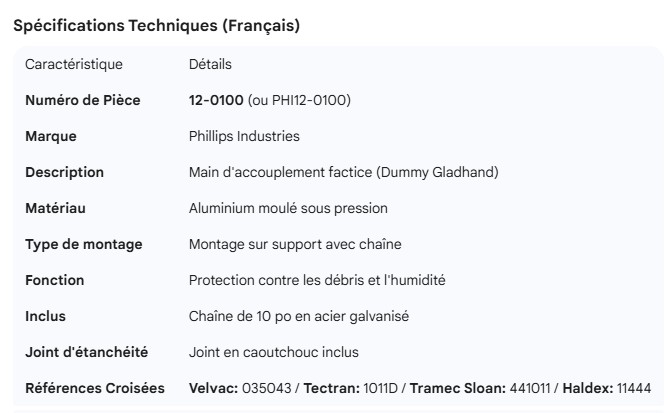Click the Type de montage label
The width and height of the screenshot is (667, 413).
(83, 244)
